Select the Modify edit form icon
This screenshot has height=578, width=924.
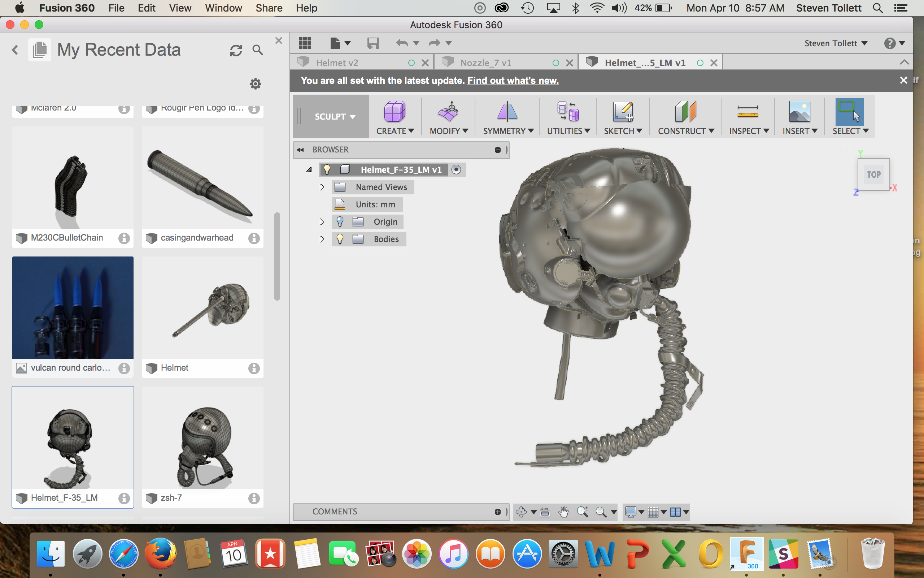click(448, 112)
